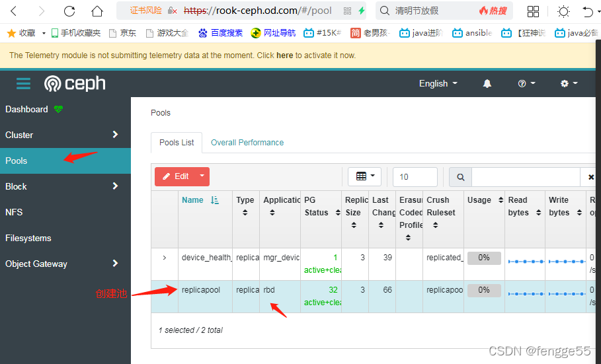Sort by Erasure Coded Profile column

[x=411, y=219]
